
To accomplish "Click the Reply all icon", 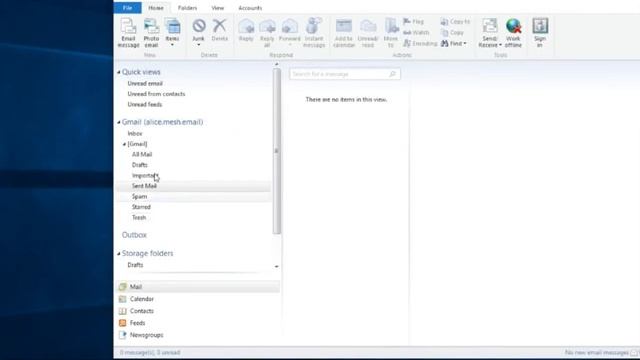I will click(x=267, y=33).
